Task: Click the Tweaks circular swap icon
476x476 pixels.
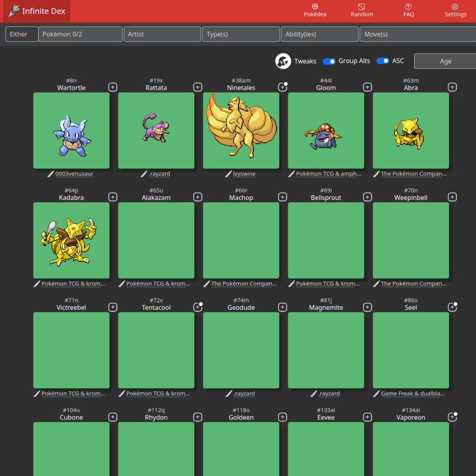Action: 283,61
